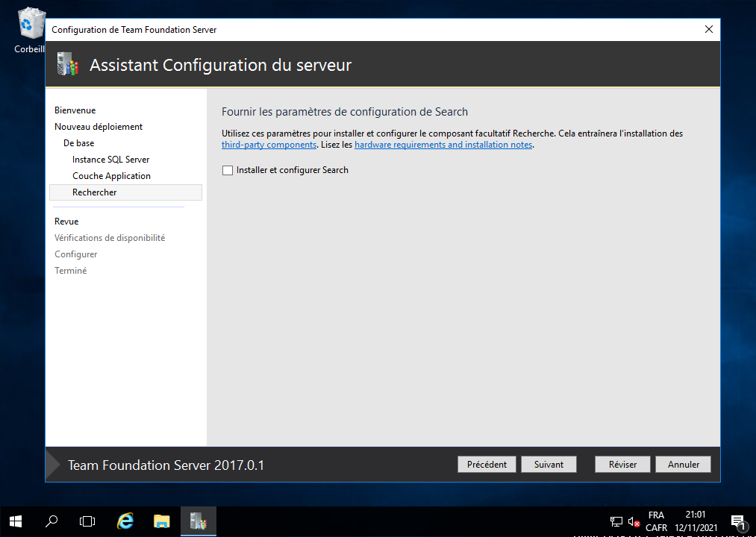
Task: Open hardware requirements and installation notes link
Action: pyautogui.click(x=443, y=145)
